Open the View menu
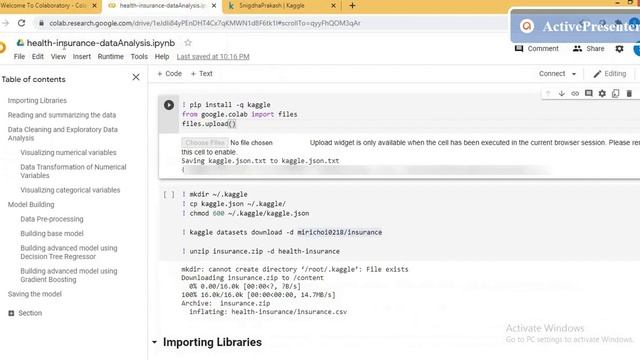Viewport: 640px width, 360px height. pos(58,57)
